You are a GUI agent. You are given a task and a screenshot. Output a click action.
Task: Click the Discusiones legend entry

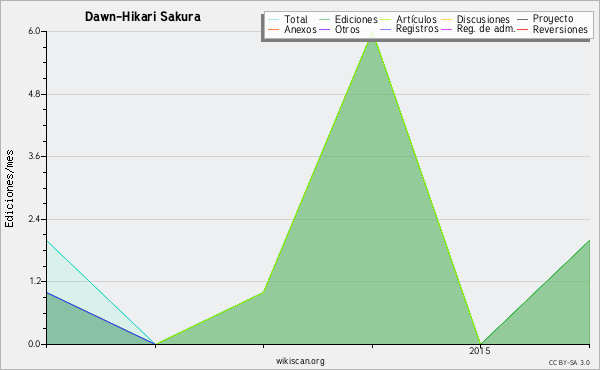point(476,19)
